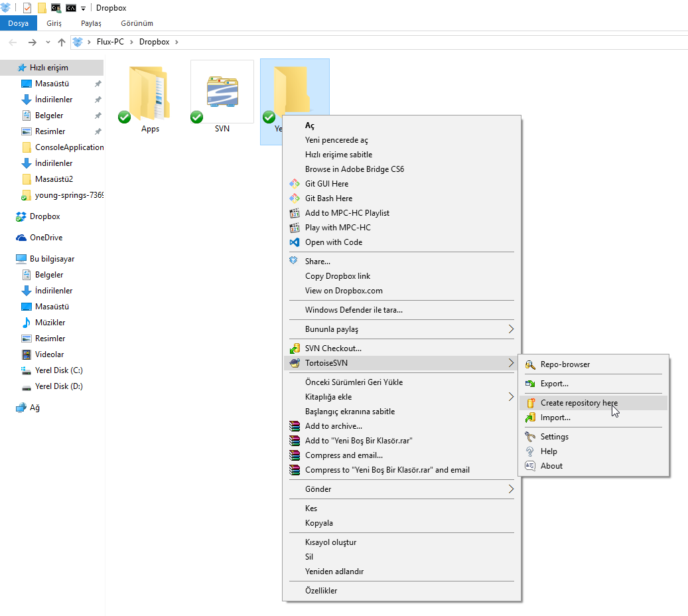Click the Videolar film icon

[27, 354]
